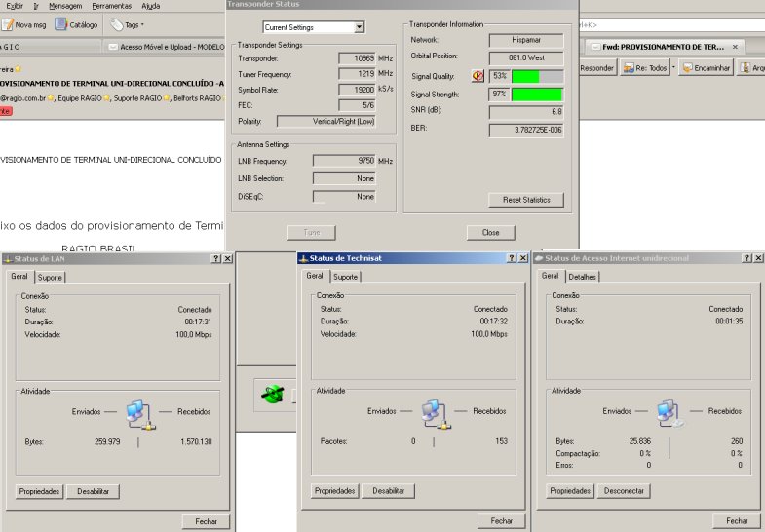The height and width of the screenshot is (532, 765).
Task: Click the SNR value 6.8
Action: [526, 112]
